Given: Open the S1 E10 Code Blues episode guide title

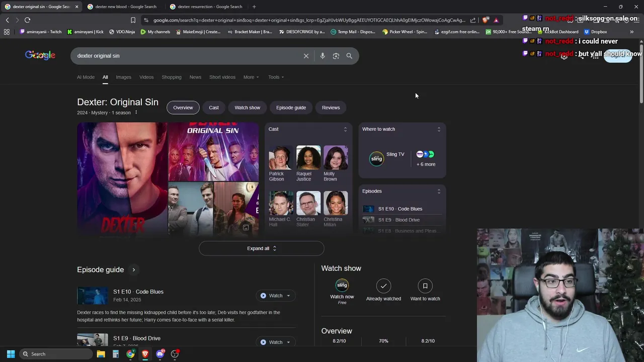Looking at the screenshot, I should pos(138,292).
